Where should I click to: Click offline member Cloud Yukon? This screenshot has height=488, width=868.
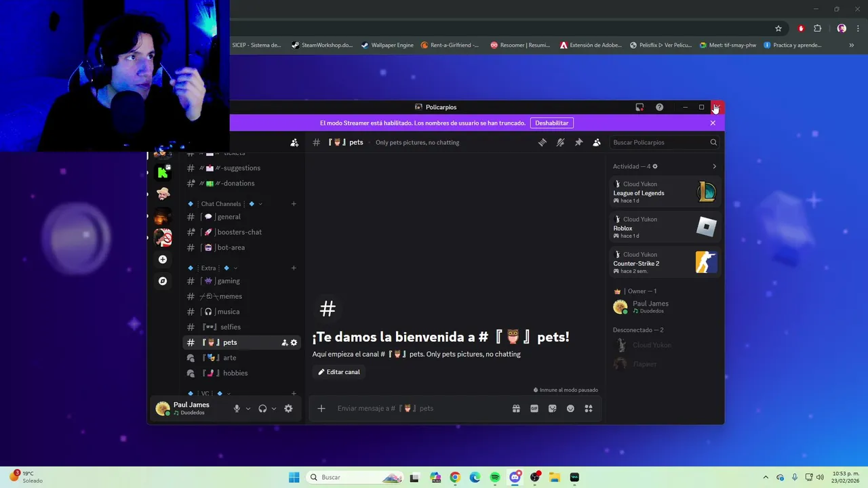click(x=665, y=345)
